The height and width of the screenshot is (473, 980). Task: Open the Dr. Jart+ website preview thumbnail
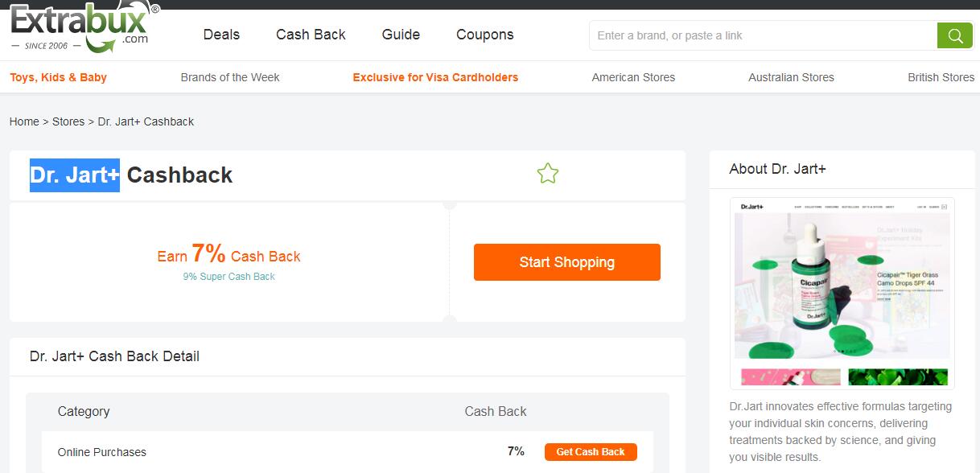point(842,292)
